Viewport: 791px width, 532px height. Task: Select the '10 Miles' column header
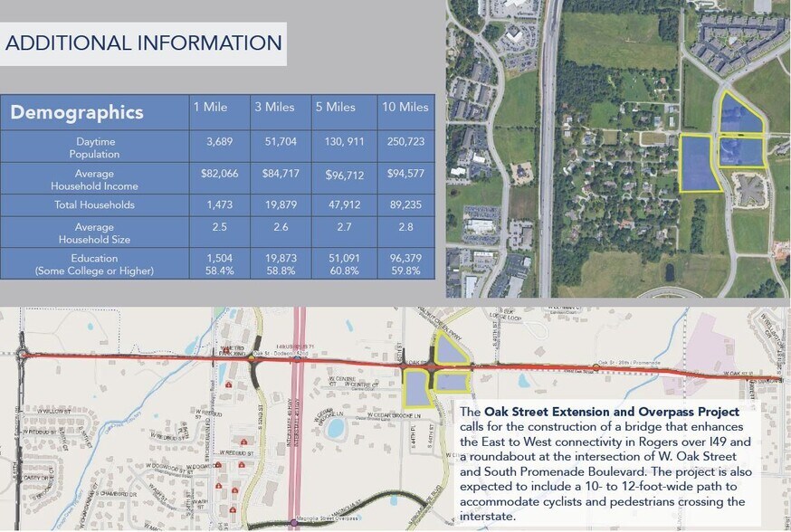tap(403, 108)
